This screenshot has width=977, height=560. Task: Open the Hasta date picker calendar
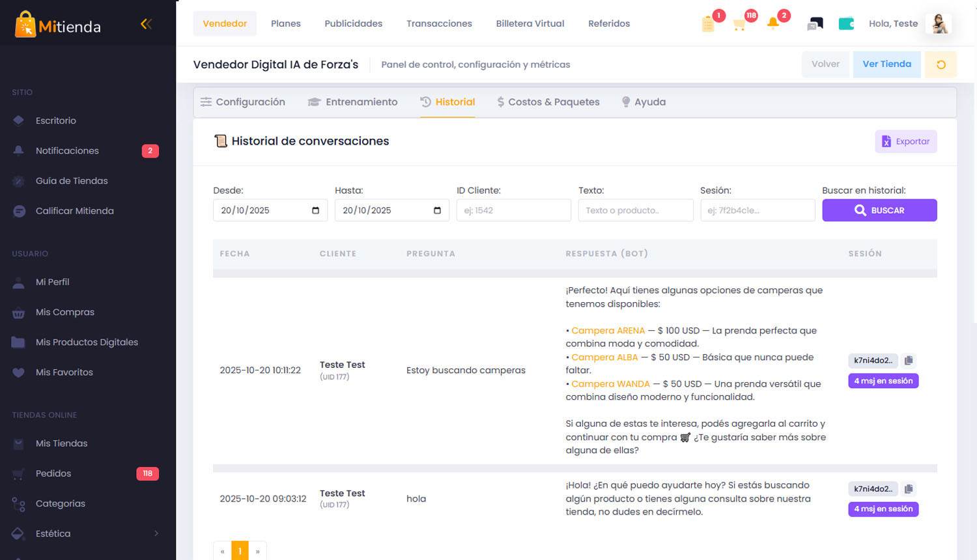(x=437, y=210)
